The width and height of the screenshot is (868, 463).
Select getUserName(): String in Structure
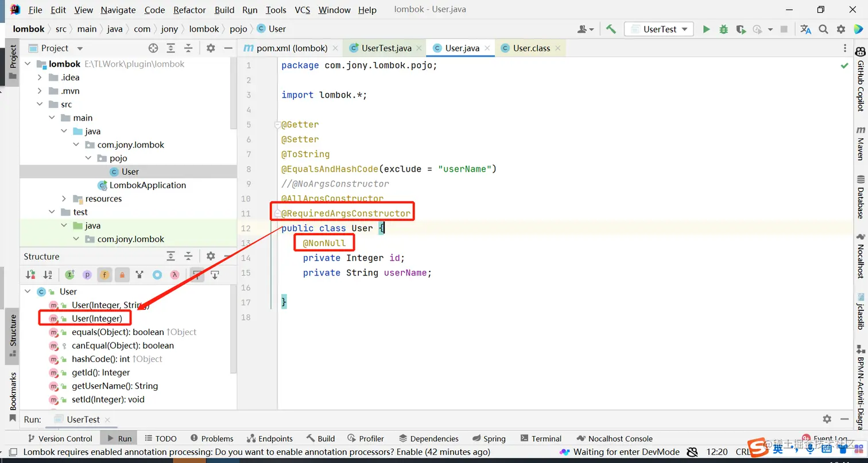(115, 386)
